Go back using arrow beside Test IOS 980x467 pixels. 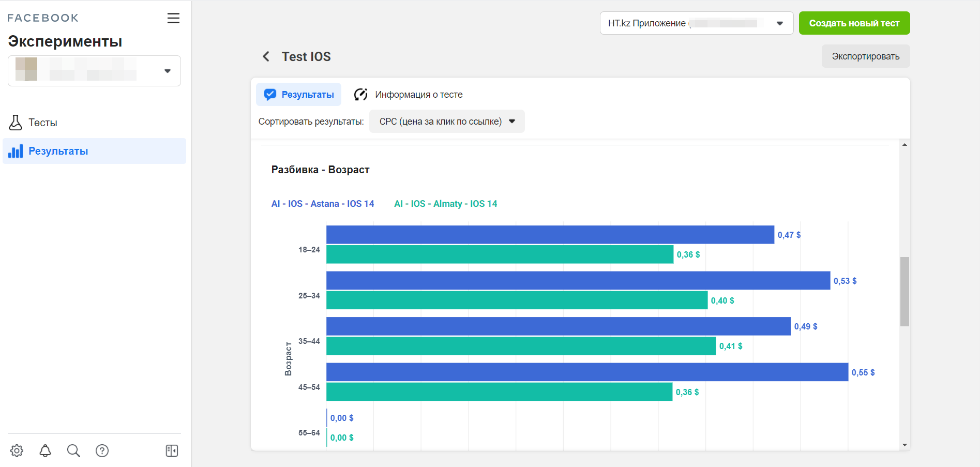click(x=266, y=56)
